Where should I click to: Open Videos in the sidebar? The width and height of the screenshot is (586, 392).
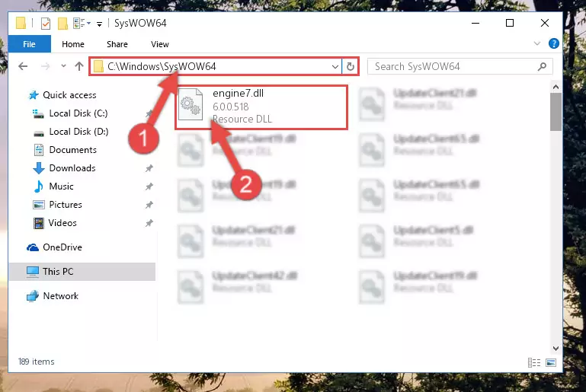pyautogui.click(x=62, y=223)
